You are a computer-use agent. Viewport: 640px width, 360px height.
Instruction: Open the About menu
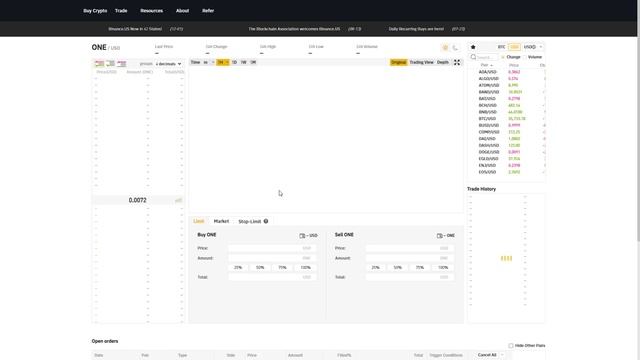[182, 11]
